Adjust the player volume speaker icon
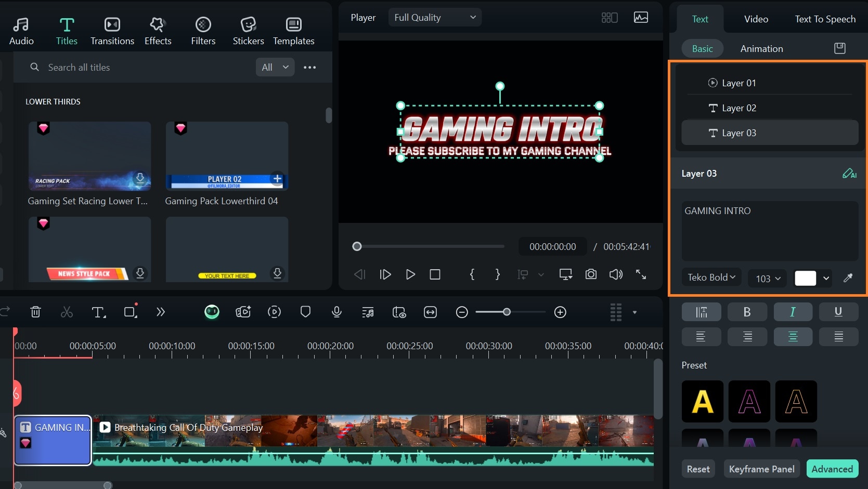 pyautogui.click(x=616, y=274)
